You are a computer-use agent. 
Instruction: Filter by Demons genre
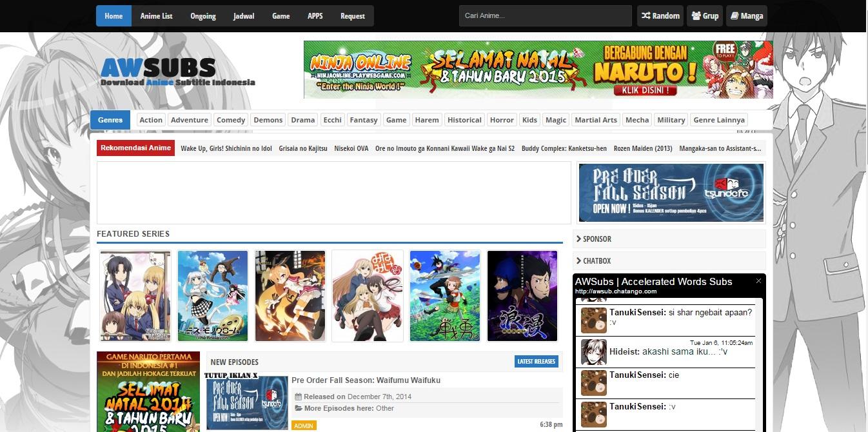[x=268, y=120]
